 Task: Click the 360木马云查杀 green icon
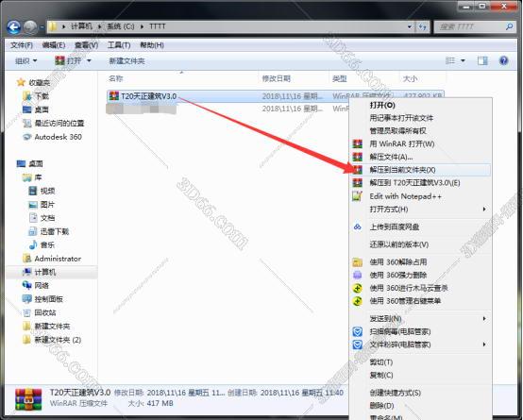[x=357, y=288]
